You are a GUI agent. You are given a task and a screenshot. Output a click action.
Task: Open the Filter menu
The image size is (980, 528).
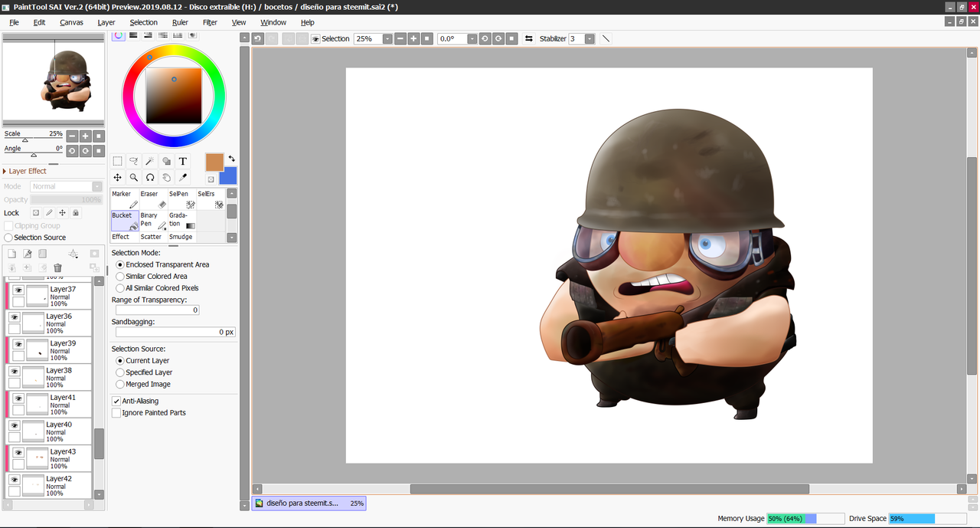tap(210, 22)
